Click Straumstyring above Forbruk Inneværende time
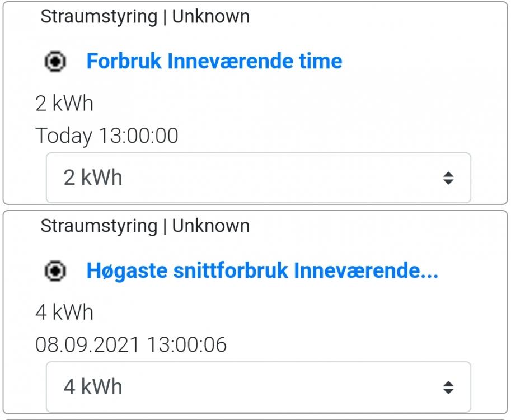This screenshot has height=420, width=511. 99,17
